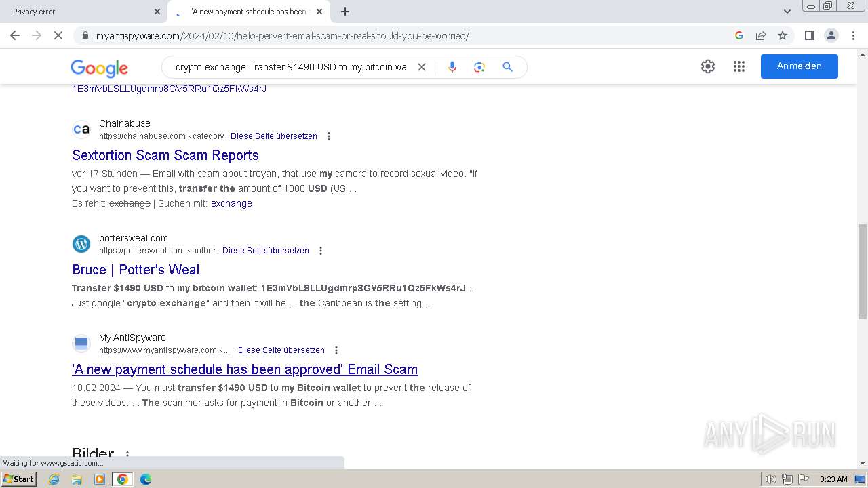
Task: Click the Anmelden sign-in button
Action: click(799, 66)
